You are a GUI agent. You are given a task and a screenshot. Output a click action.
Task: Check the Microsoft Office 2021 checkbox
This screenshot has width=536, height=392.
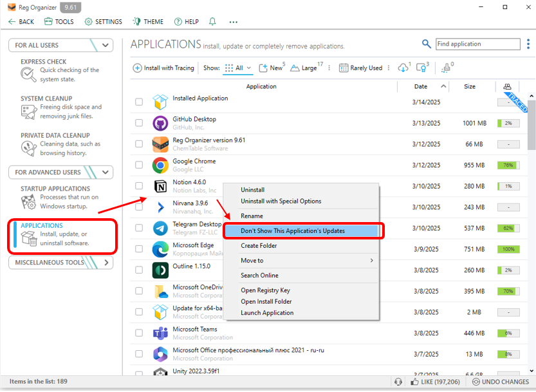(x=139, y=353)
